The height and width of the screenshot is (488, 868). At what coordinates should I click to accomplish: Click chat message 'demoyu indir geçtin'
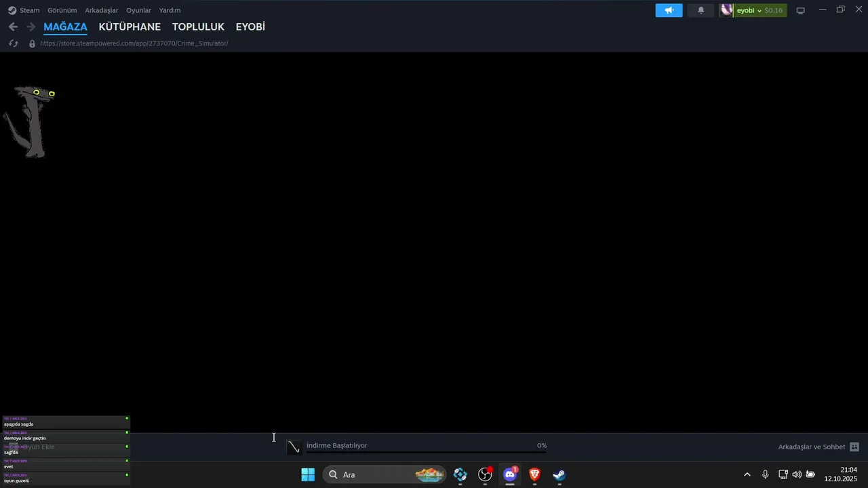click(65, 437)
